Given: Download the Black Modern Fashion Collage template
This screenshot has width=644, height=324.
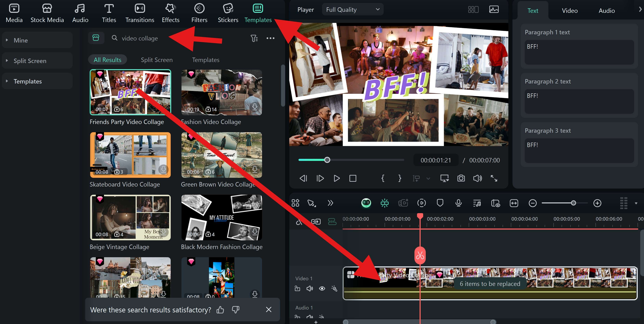Looking at the screenshot, I should [x=255, y=232].
